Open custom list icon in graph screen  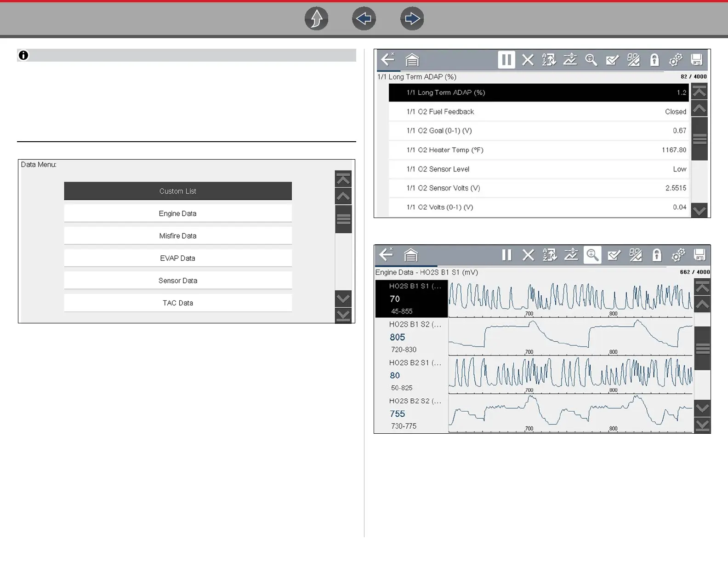click(614, 255)
